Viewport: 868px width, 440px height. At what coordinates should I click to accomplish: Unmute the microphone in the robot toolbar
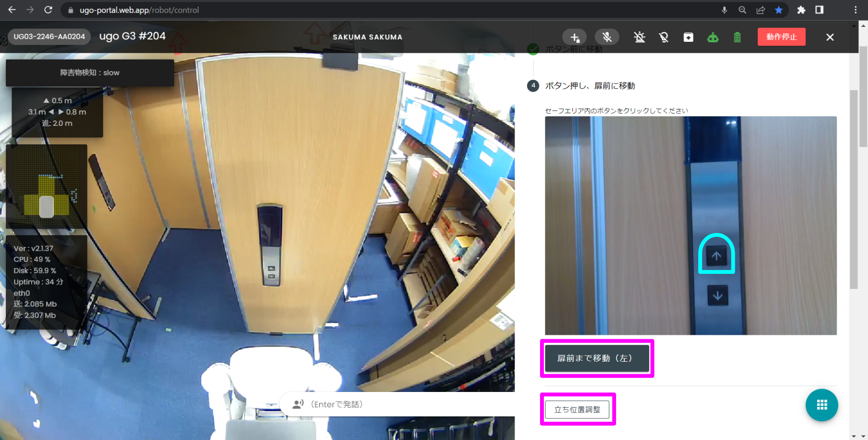[x=607, y=37]
